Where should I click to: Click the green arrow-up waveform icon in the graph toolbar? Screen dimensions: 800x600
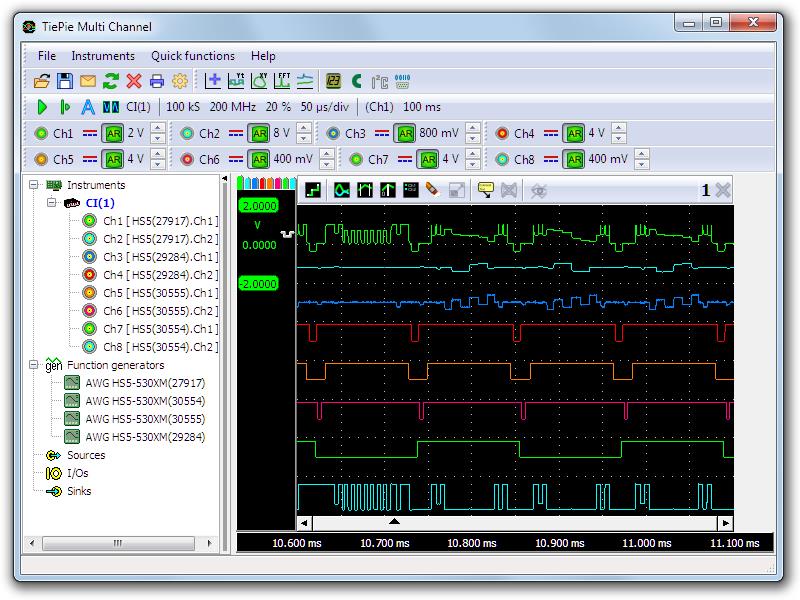pos(387,191)
